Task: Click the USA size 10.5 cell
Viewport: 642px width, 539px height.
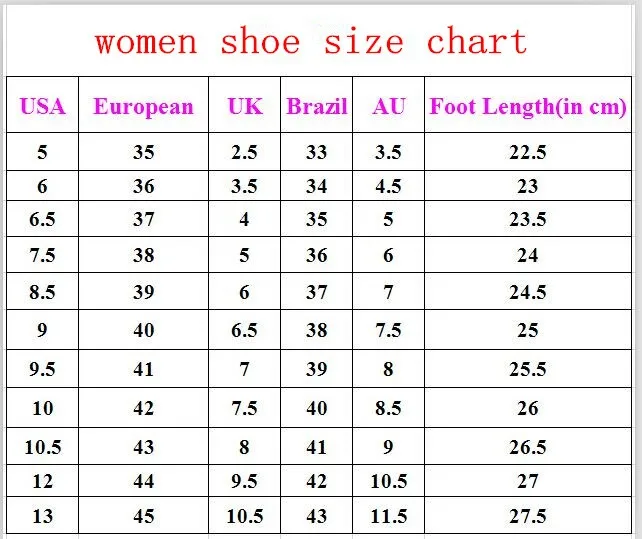Action: (43, 446)
